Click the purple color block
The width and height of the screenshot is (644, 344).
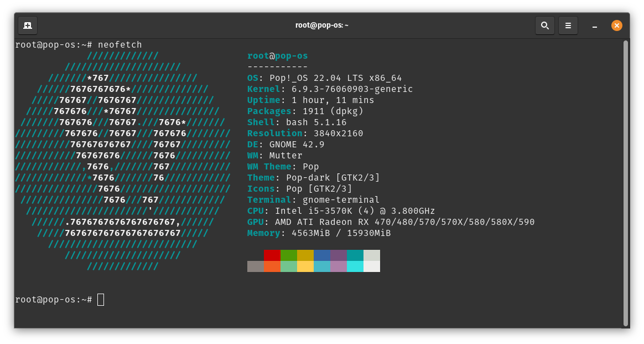pyautogui.click(x=339, y=255)
